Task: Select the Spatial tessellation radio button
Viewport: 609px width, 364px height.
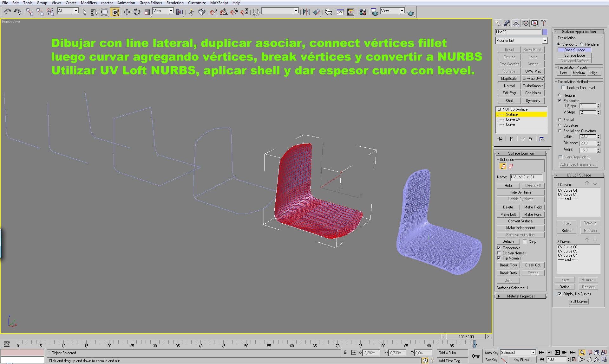Action: point(560,120)
